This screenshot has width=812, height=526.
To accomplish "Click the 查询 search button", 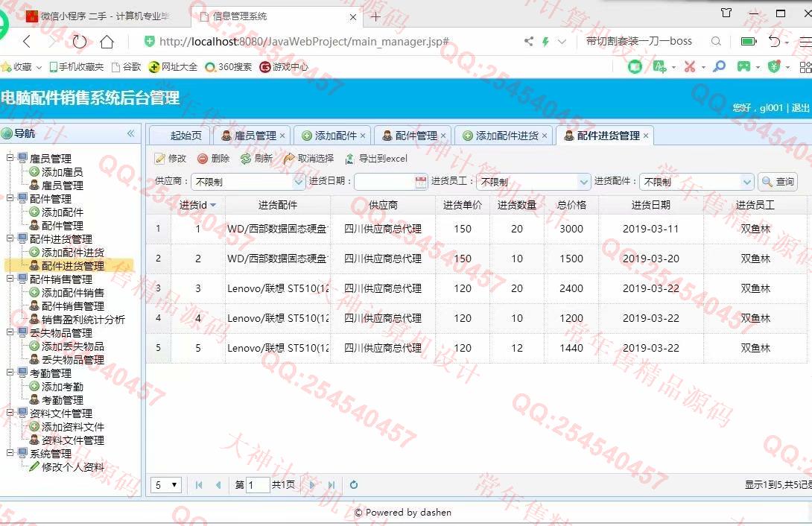I will (x=778, y=181).
